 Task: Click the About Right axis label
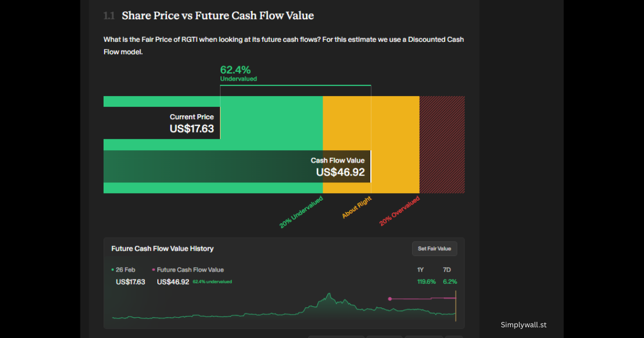(x=357, y=208)
